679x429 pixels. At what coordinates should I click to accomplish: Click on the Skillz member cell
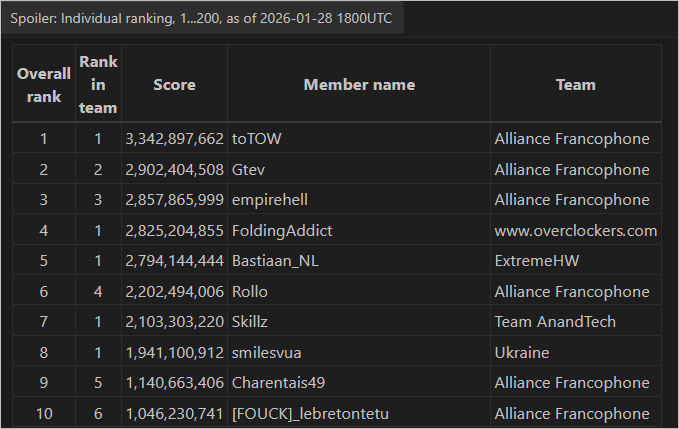[x=252, y=322]
